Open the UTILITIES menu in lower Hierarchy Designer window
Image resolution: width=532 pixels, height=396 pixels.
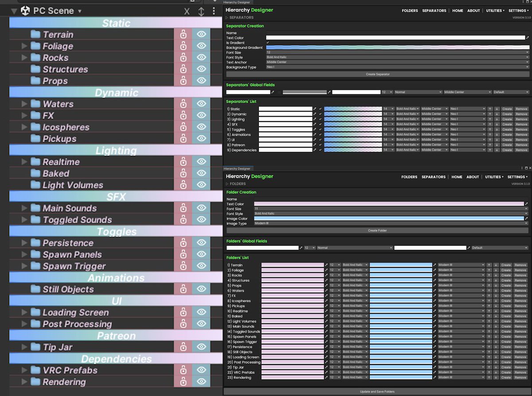tap(494, 177)
